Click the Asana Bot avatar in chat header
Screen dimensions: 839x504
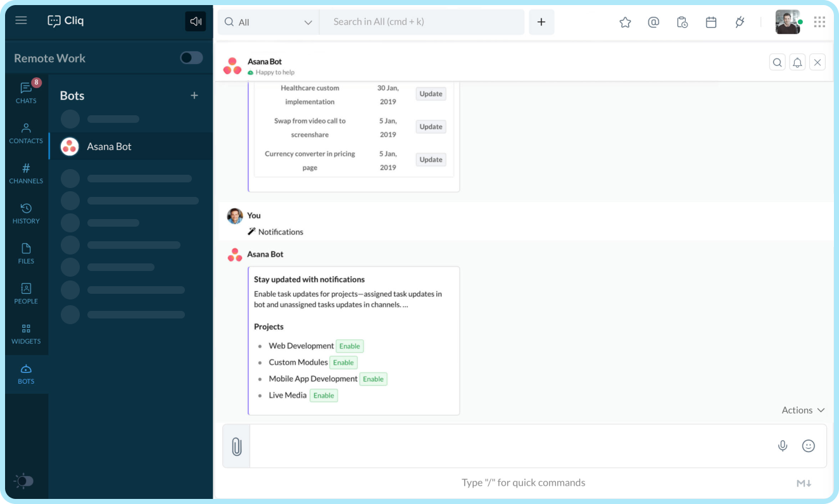coord(232,66)
